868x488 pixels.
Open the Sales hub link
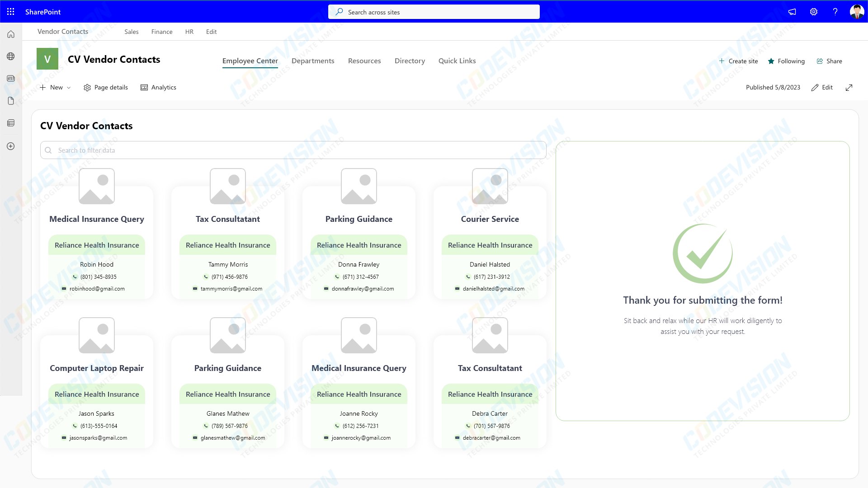pos(132,32)
